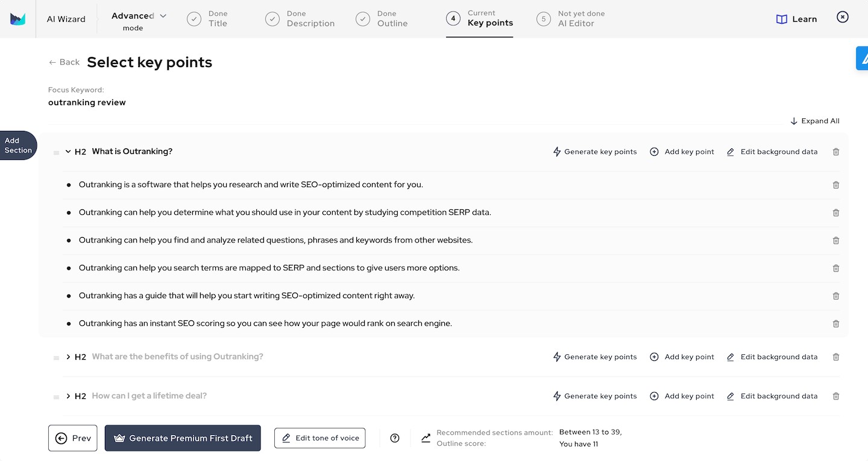Open the Outranking logo home icon
This screenshot has height=461, width=868.
click(x=17, y=19)
